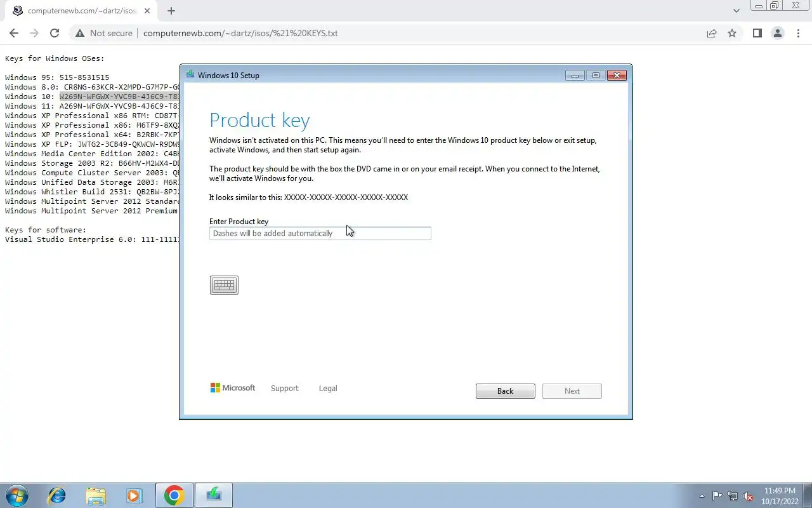Screen dimensions: 812x508
Task: Open a new Chrome tab
Action: [x=171, y=11]
